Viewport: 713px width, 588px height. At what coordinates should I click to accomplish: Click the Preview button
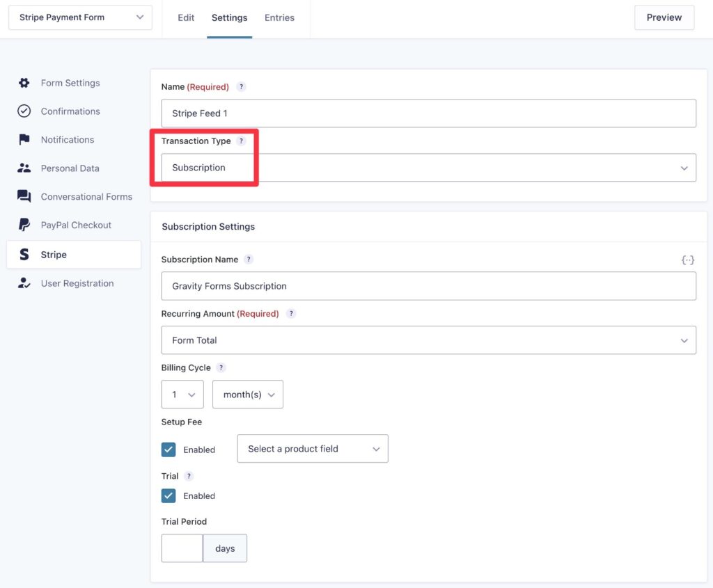[x=664, y=17]
